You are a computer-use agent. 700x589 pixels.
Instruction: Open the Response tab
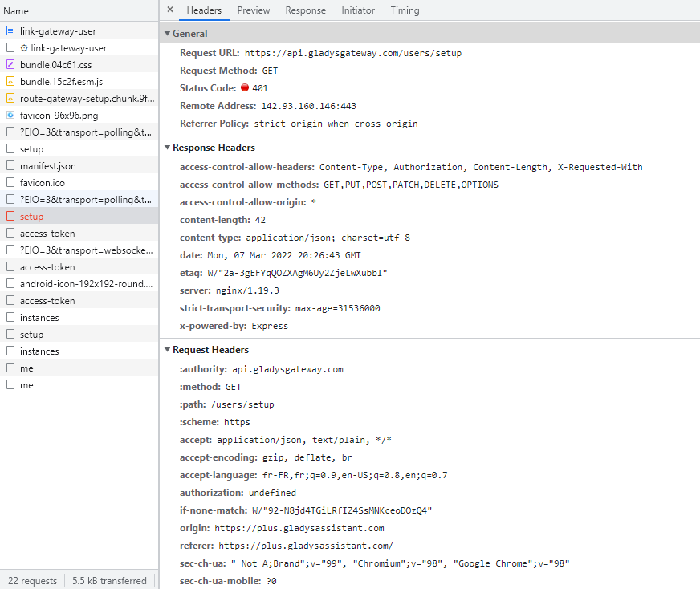click(x=306, y=10)
